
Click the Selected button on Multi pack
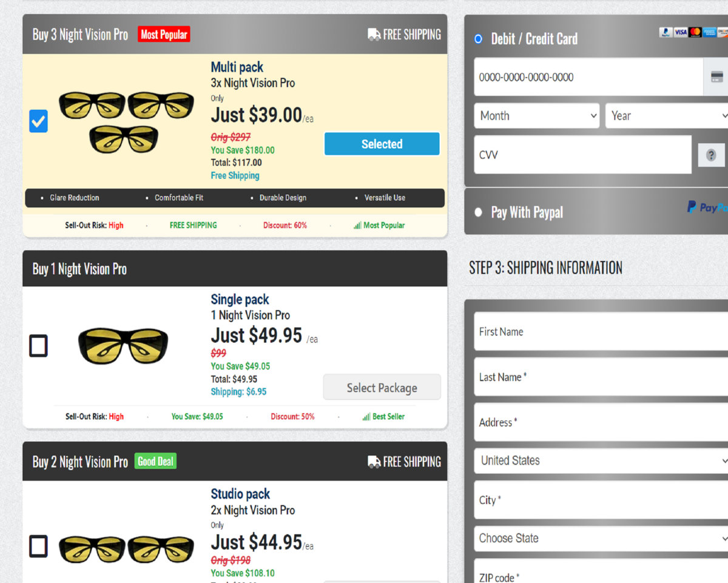pos(382,144)
